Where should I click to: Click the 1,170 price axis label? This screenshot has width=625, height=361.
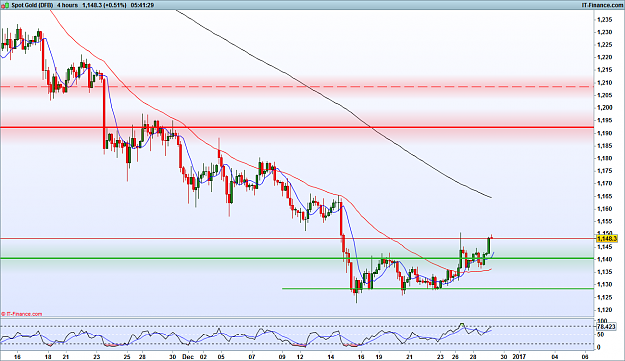605,184
